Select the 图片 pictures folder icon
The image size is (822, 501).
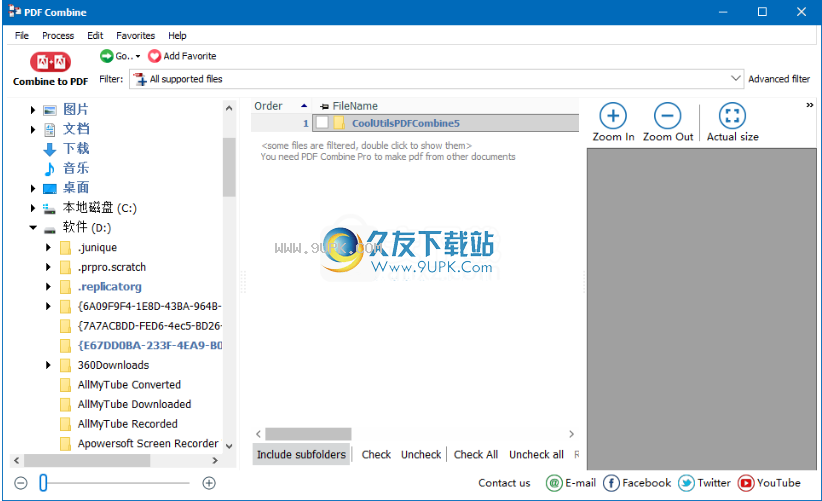(x=50, y=110)
